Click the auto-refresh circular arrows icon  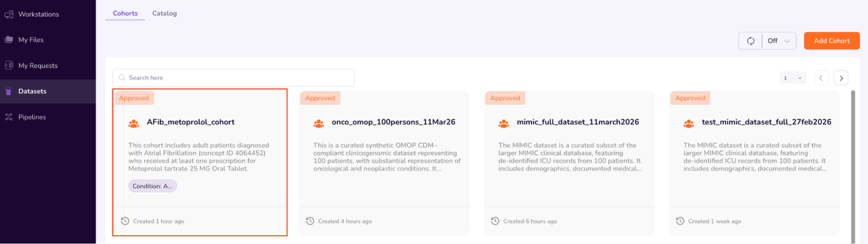[750, 41]
